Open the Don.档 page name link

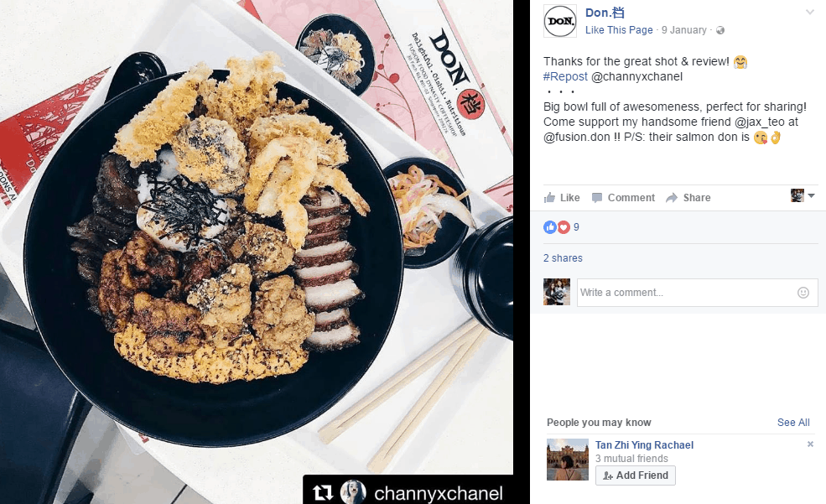tap(605, 13)
